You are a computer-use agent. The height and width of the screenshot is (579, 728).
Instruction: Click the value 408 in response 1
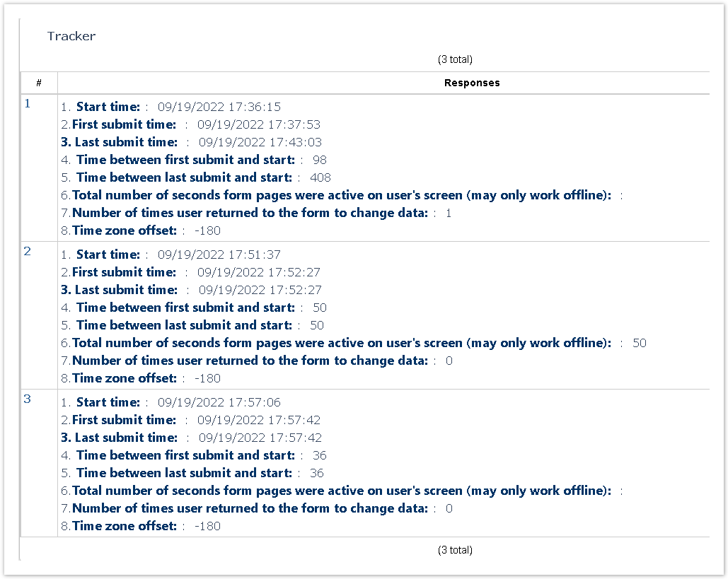tap(320, 177)
